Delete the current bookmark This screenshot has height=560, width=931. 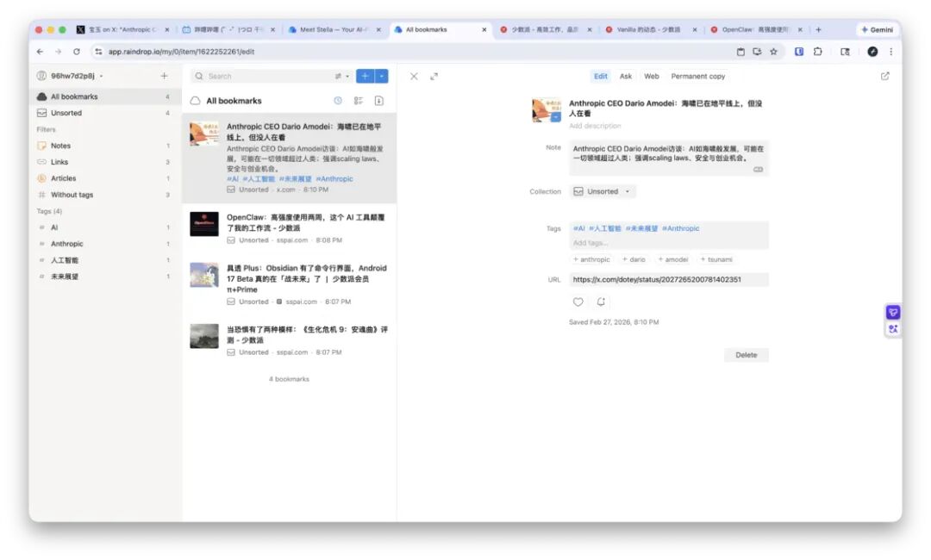pos(746,355)
